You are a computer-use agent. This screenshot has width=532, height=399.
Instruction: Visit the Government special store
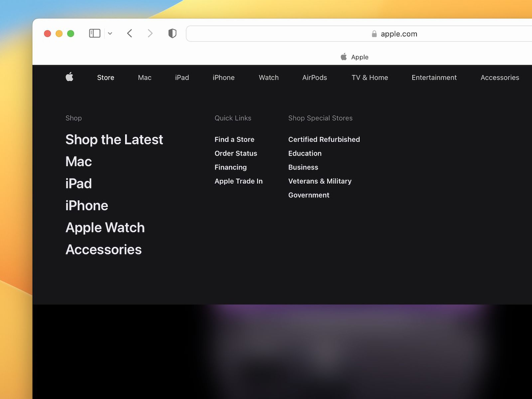point(309,195)
